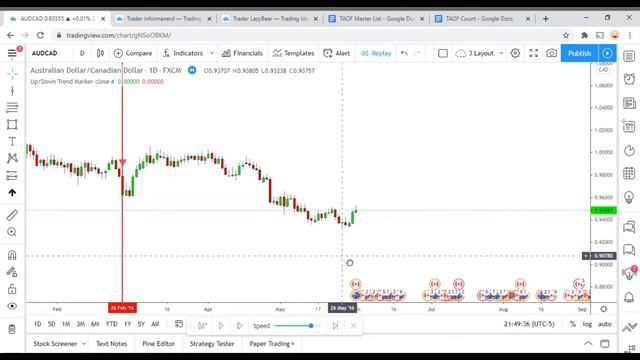
Task: Select the All date range
Action: tap(155, 324)
